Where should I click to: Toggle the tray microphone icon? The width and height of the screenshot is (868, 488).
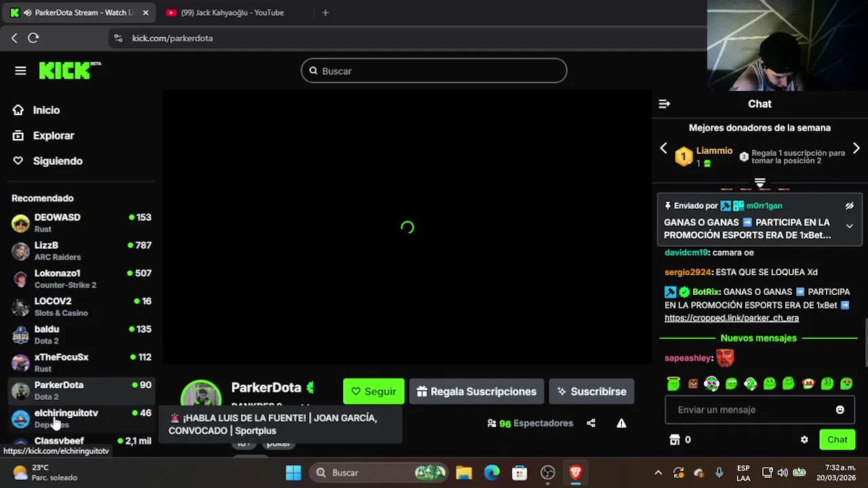pos(719,472)
